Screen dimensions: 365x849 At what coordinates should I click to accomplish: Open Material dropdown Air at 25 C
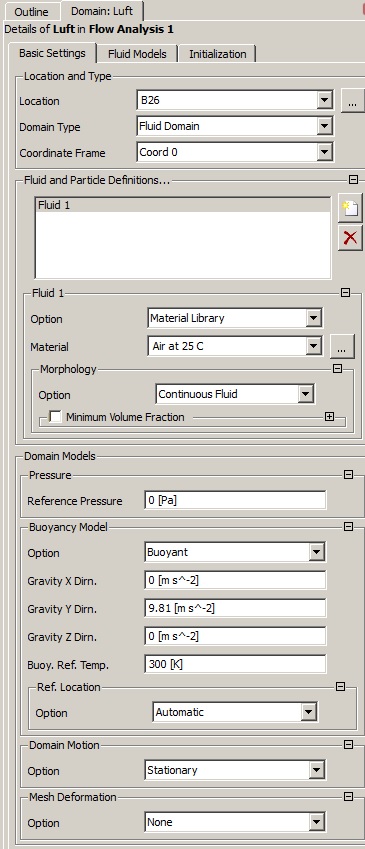(235, 346)
